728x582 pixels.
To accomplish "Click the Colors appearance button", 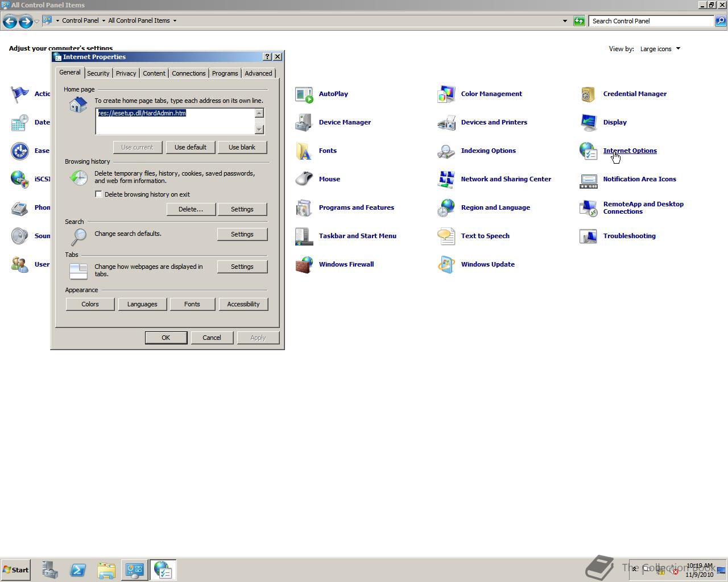I will click(x=90, y=304).
